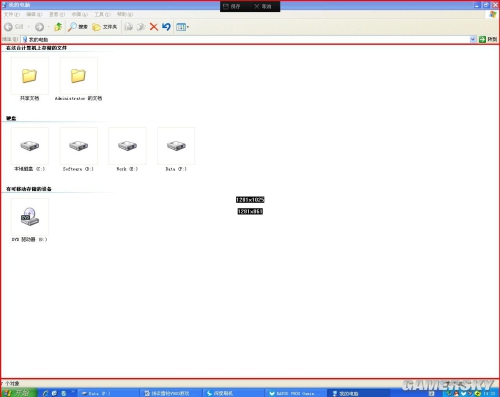Expand the address bar dropdown arrow

[x=473, y=39]
